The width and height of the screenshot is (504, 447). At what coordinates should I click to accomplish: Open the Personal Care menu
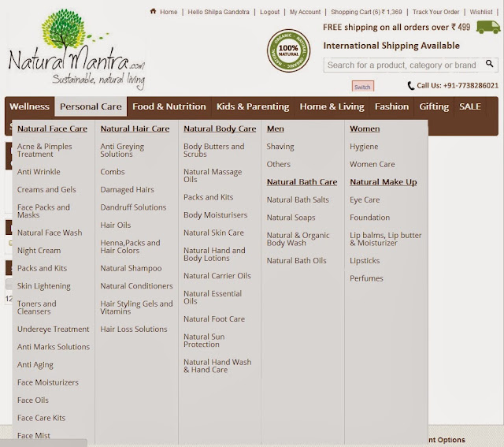pyautogui.click(x=91, y=106)
